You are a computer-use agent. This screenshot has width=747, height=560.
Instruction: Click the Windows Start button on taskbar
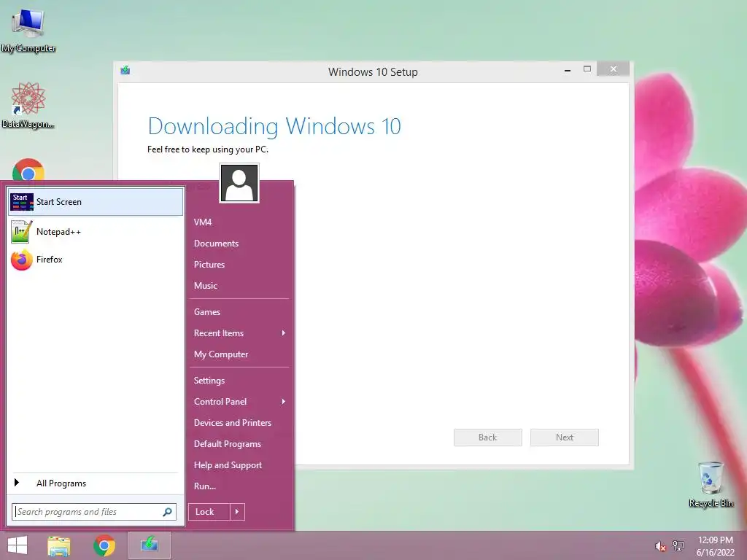click(x=18, y=545)
